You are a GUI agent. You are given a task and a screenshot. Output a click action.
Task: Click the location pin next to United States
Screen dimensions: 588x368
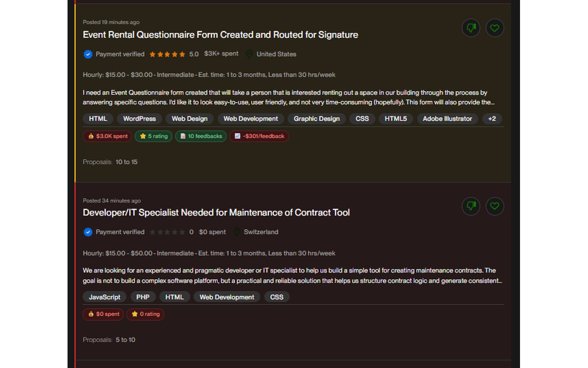coord(249,54)
